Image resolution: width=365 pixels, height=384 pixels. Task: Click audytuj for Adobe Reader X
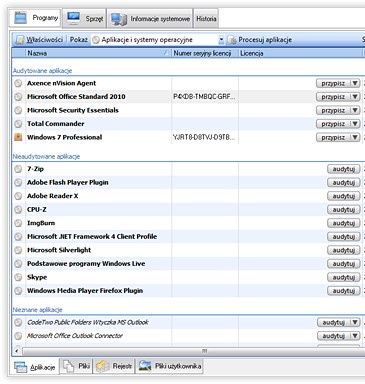(344, 196)
